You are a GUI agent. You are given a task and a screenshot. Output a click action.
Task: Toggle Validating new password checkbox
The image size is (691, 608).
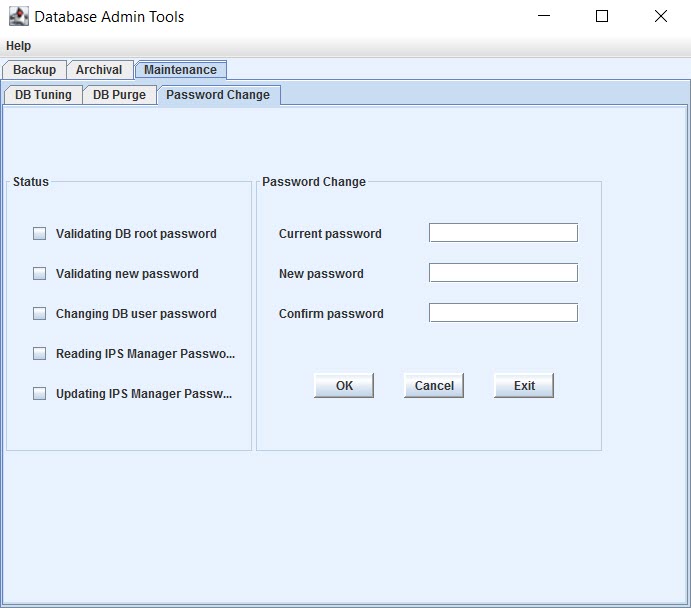pyautogui.click(x=39, y=274)
